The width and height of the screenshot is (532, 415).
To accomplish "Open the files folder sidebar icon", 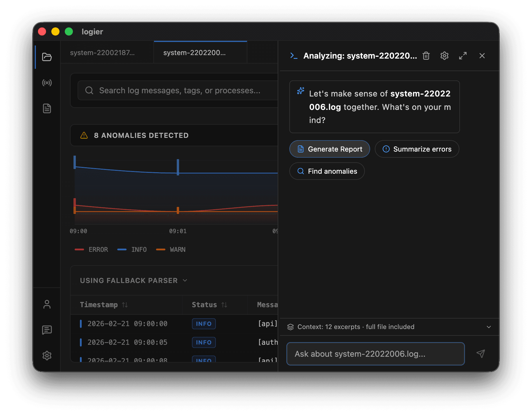I will click(47, 57).
